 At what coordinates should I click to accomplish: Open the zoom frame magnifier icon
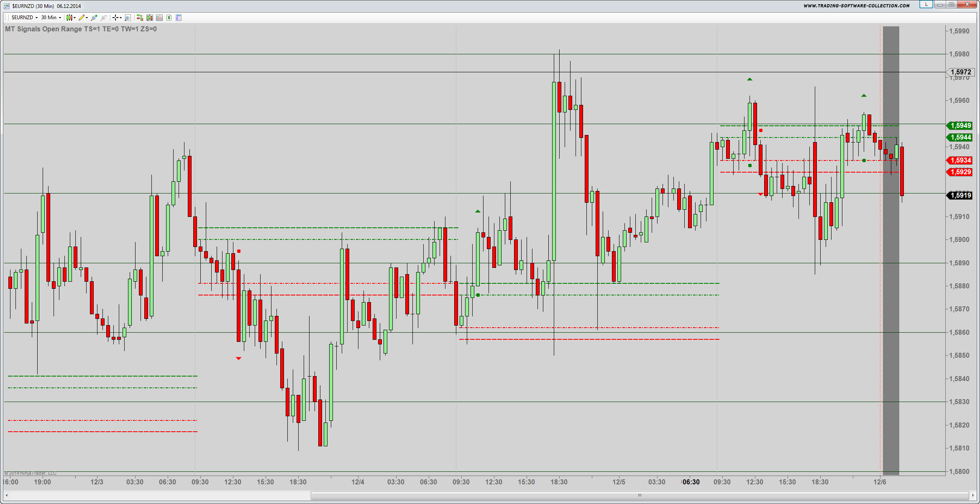[128, 18]
